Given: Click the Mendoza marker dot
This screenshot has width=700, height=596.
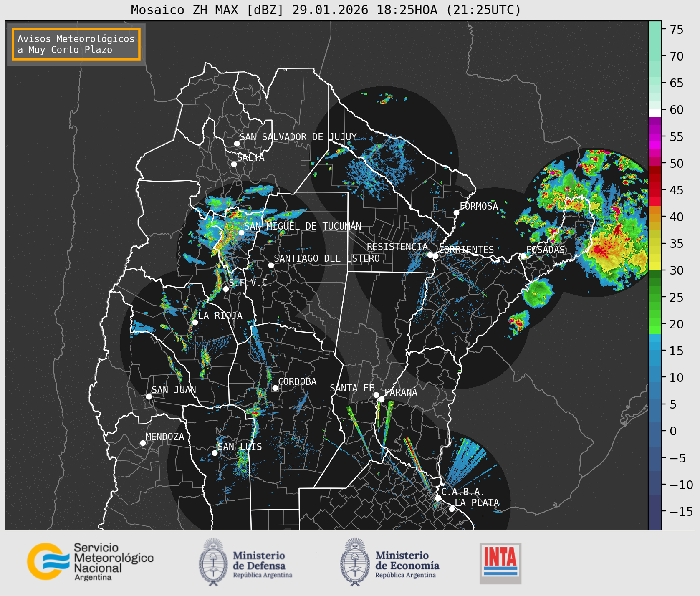Looking at the screenshot, I should (143, 443).
